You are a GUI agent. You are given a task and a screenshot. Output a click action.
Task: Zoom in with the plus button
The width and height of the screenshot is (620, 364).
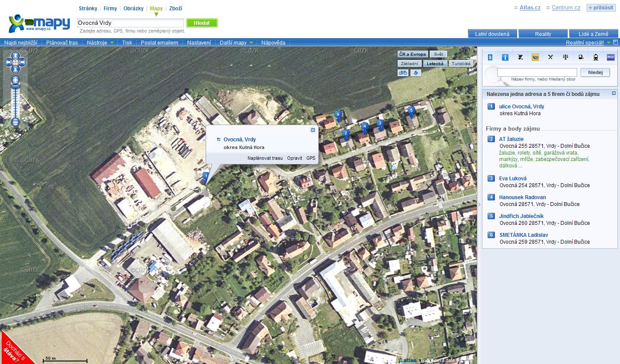15,80
